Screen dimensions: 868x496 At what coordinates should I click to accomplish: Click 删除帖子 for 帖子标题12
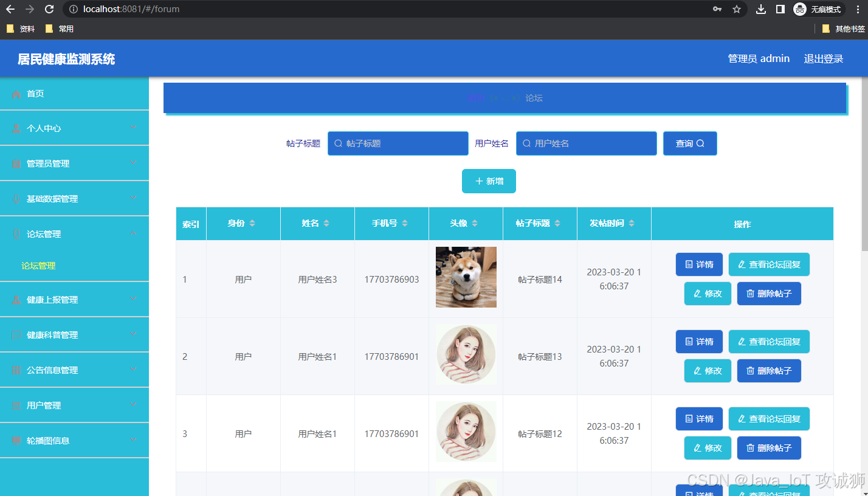coord(769,448)
